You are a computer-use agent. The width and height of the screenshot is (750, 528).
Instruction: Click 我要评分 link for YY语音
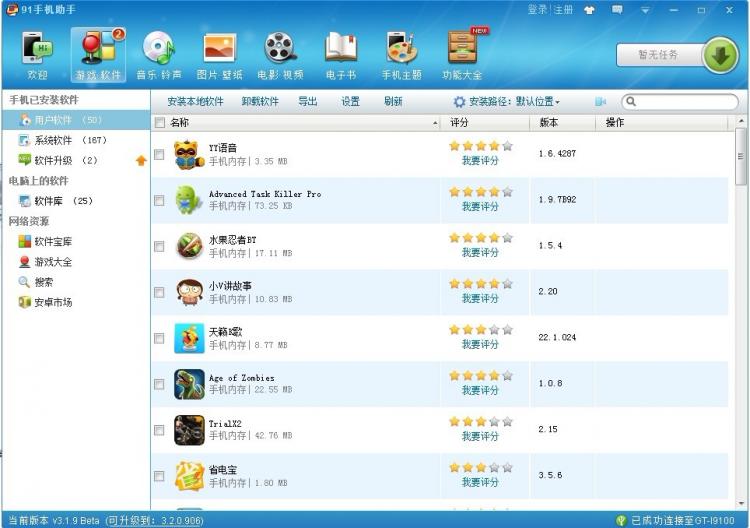[x=480, y=161]
